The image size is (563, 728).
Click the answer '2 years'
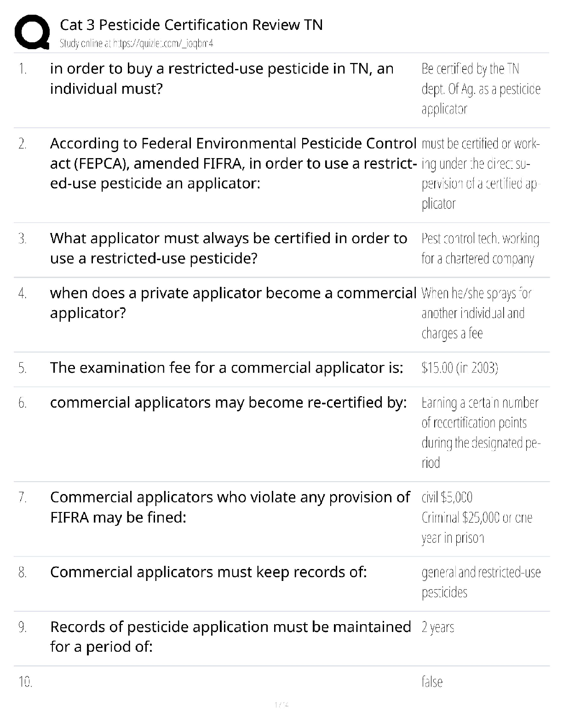coord(437,627)
